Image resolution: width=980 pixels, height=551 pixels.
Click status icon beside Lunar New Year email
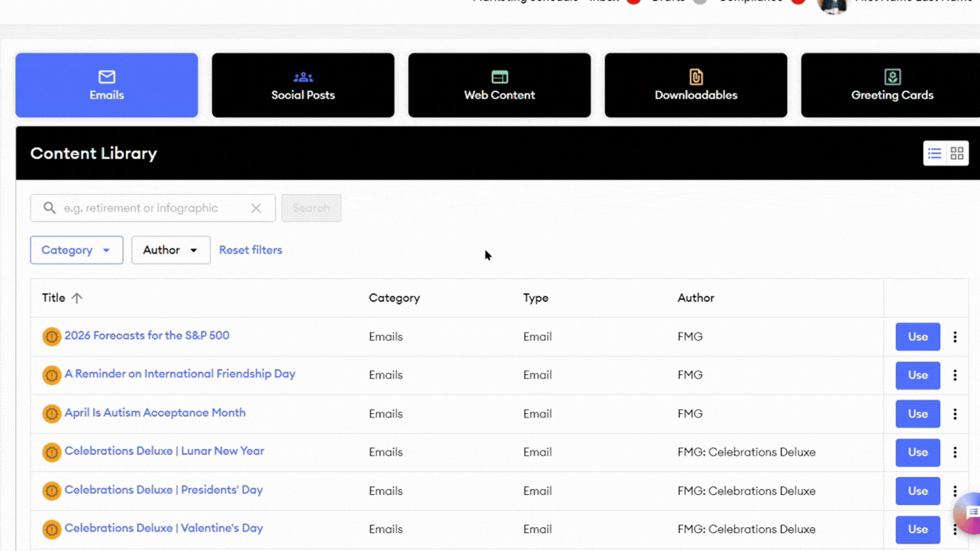coord(52,452)
